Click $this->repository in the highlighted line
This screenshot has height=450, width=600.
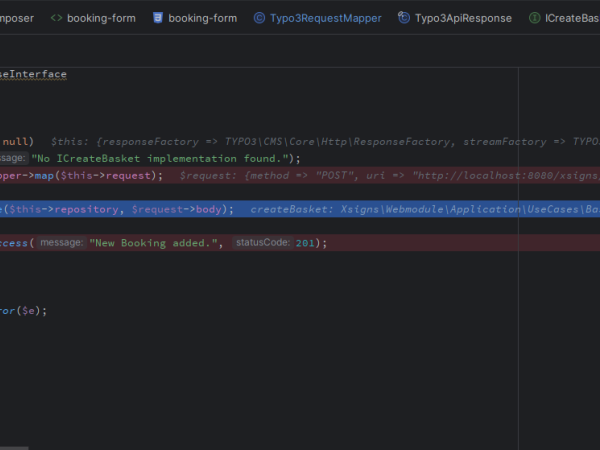[66, 209]
